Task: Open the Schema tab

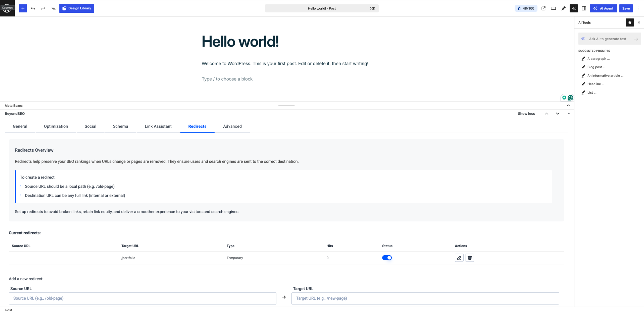Action: tap(120, 126)
